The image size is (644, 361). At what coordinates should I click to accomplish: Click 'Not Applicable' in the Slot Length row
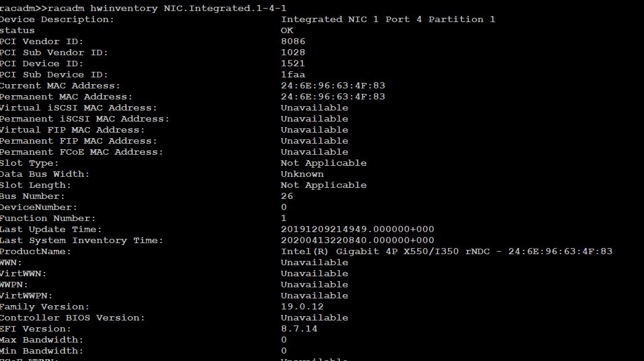click(x=324, y=185)
